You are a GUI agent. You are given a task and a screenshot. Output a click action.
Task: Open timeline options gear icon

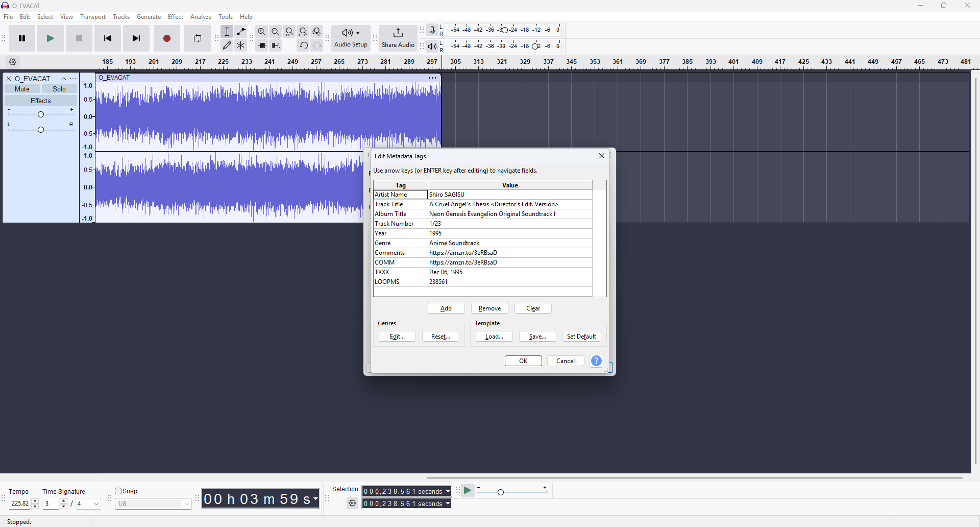point(13,62)
